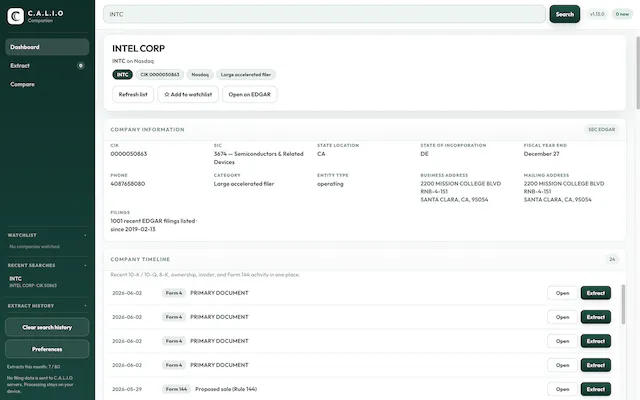The width and height of the screenshot is (640, 400).
Task: Expand the Extract History section
Action: 85,306
